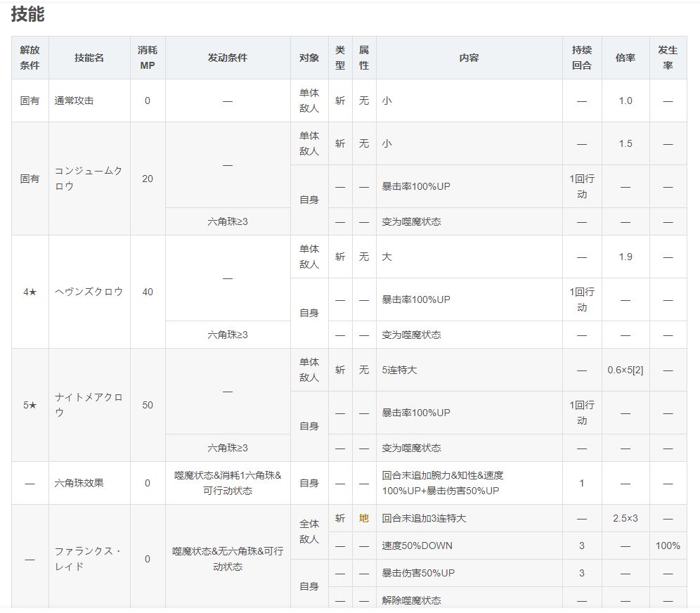This screenshot has height=613, width=700.
Task: Select 暴击率100%UP in the ナイトメアクロウ row
Action: pos(416,413)
